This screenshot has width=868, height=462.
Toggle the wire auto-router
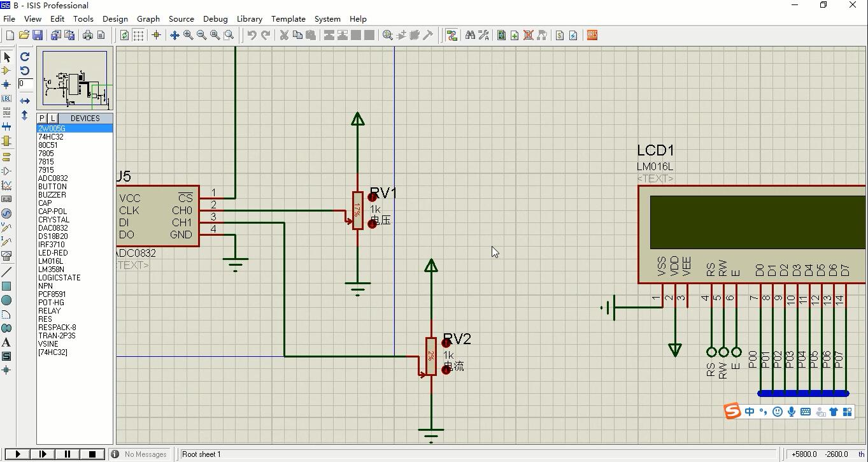(x=452, y=35)
